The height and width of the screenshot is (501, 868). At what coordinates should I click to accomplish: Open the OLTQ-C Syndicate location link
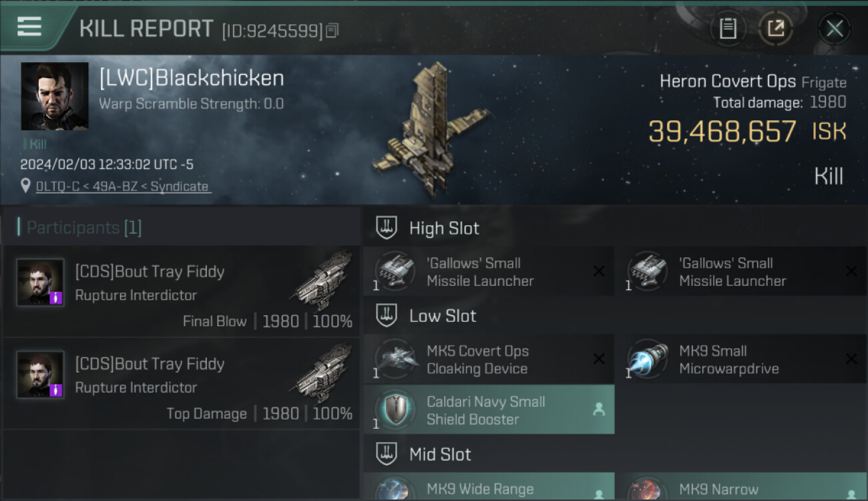coord(122,186)
